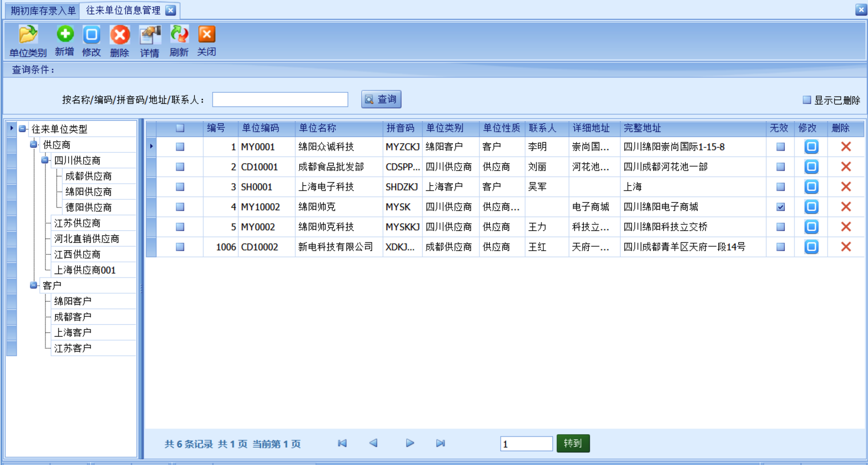
Task: Delete row SH0001 with red X
Action: [846, 187]
